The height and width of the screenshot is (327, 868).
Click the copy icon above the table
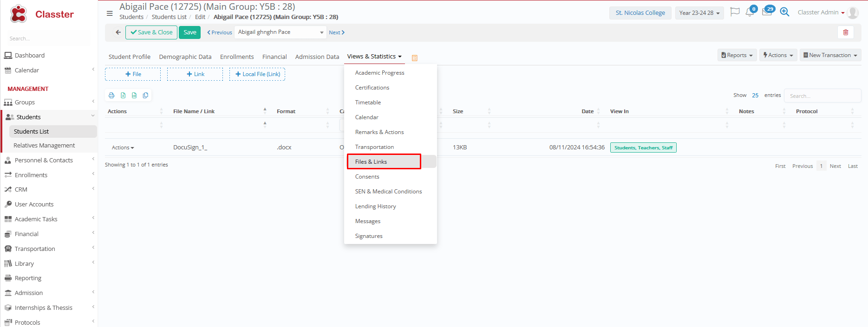click(x=145, y=96)
